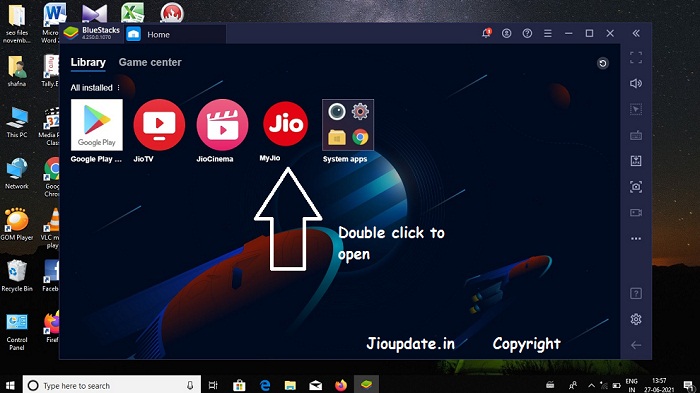Open the Google Play Store app
Viewport: 700px width, 393px height.
[x=96, y=125]
